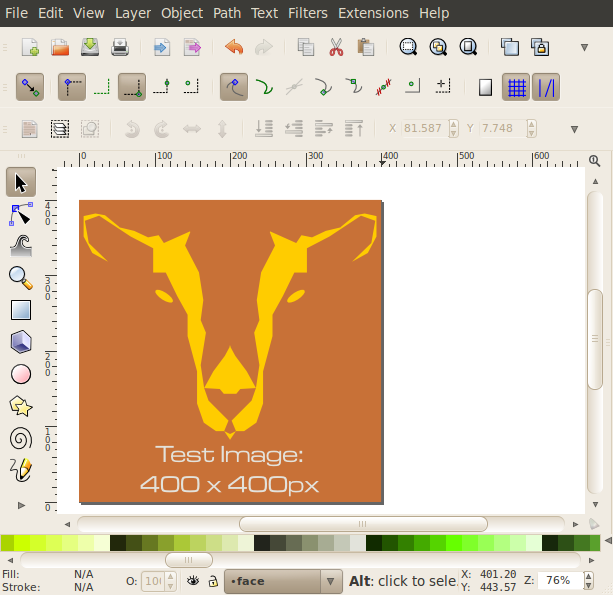Click the zoom percentage field
613x595 pixels.
point(561,581)
